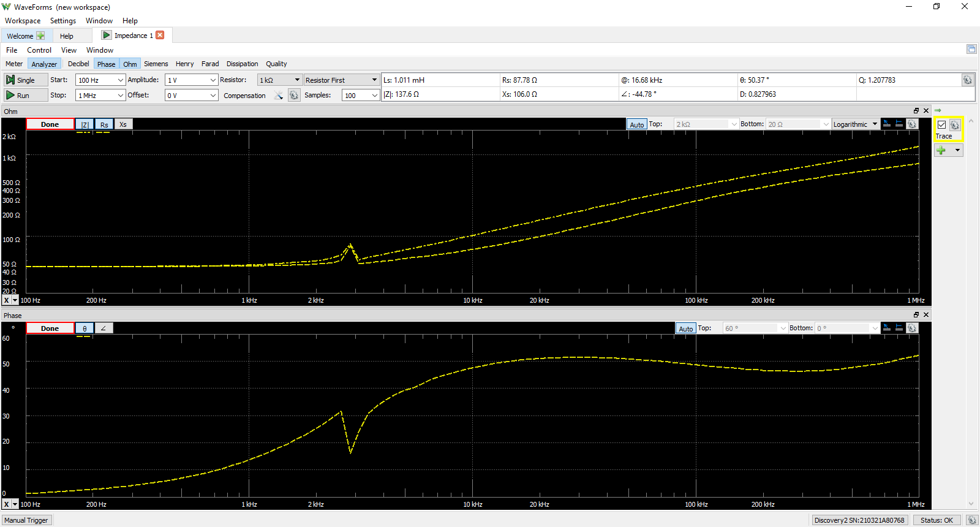Open the Start frequency dropdown
Image resolution: width=980 pixels, height=527 pixels.
(120, 80)
